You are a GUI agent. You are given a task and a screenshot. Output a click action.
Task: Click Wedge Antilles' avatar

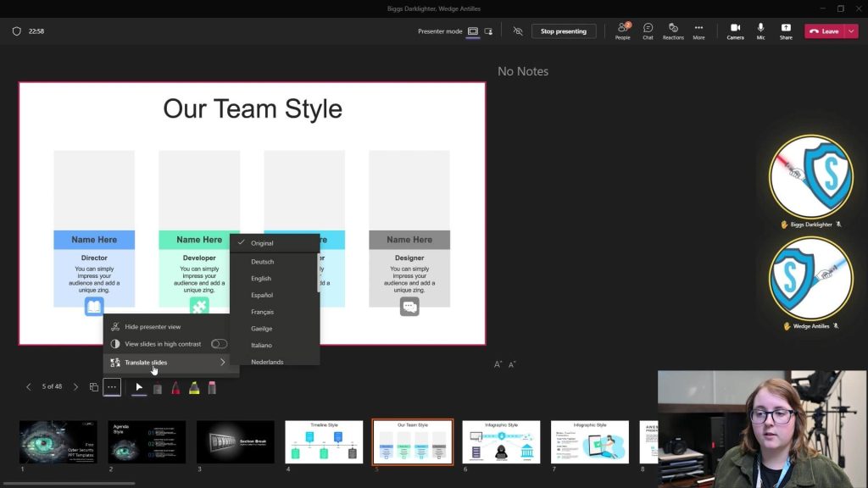coord(811,279)
